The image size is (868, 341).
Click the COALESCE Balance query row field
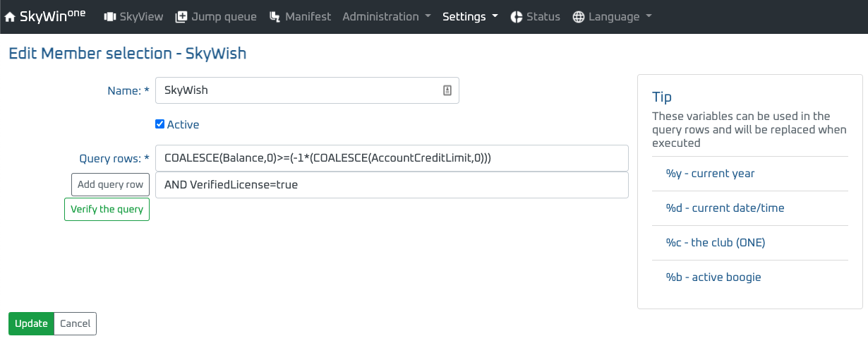coord(392,158)
